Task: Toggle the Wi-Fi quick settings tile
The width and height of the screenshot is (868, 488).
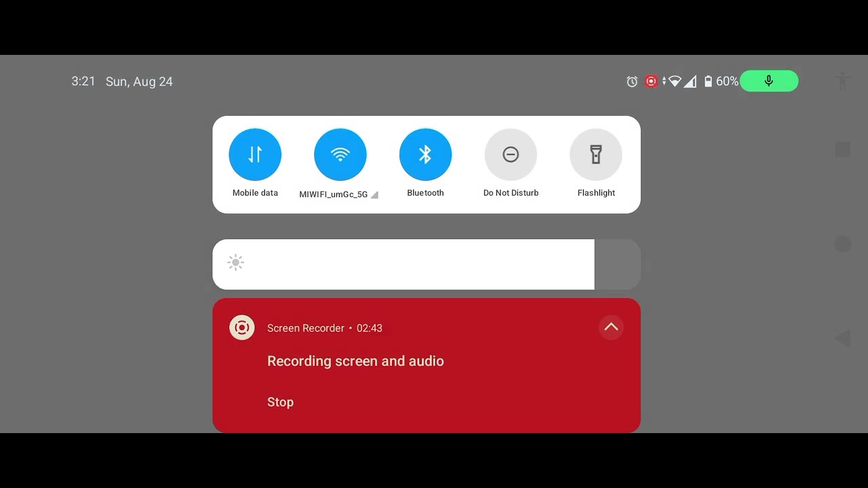Action: tap(340, 155)
